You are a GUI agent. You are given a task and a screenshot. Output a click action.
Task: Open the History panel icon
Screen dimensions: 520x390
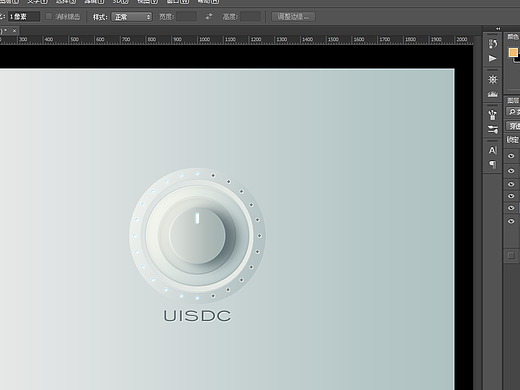click(493, 44)
